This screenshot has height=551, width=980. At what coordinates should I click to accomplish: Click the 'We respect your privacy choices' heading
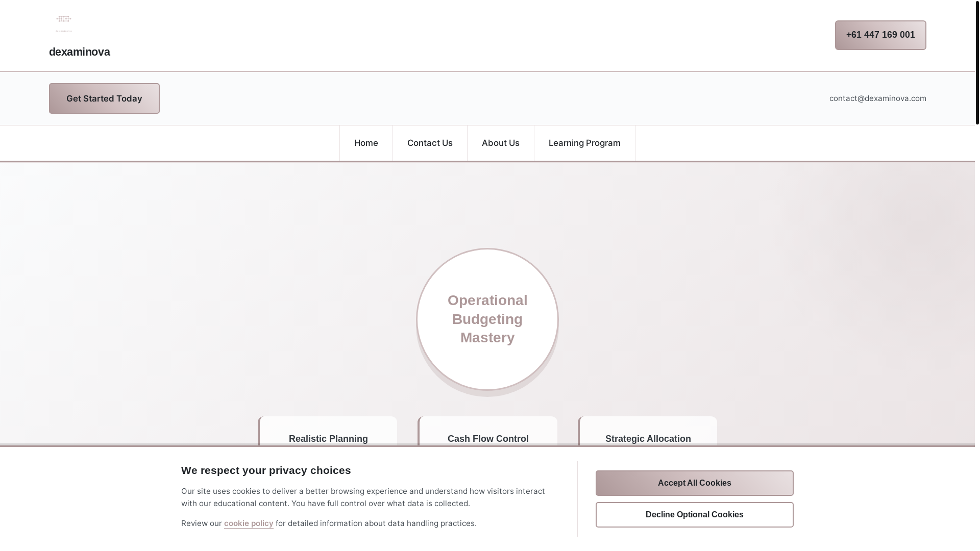266,470
